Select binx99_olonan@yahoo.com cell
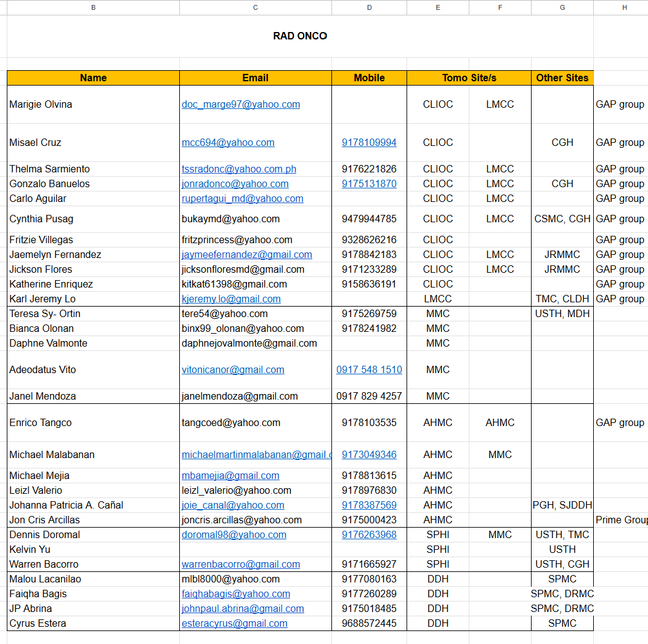Image resolution: width=648 pixels, height=644 pixels. click(256, 328)
